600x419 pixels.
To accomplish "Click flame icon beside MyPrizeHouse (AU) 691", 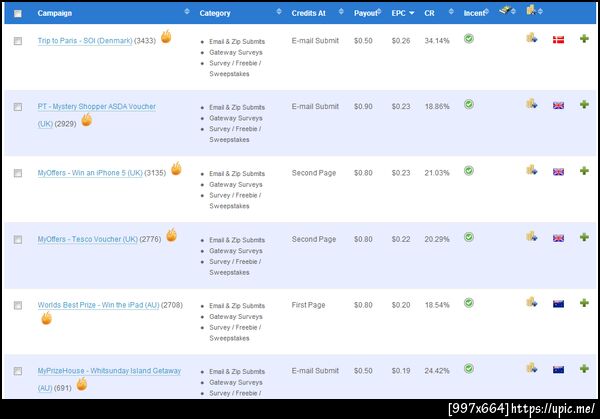I will coord(82,384).
